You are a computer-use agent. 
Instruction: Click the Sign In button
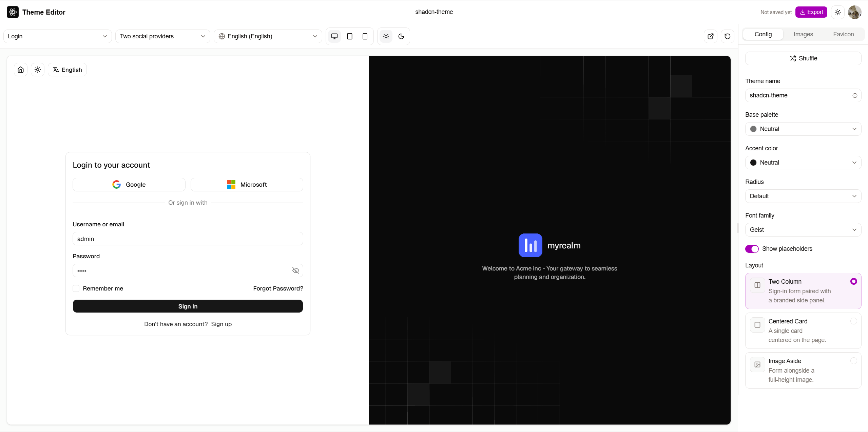[x=188, y=306]
